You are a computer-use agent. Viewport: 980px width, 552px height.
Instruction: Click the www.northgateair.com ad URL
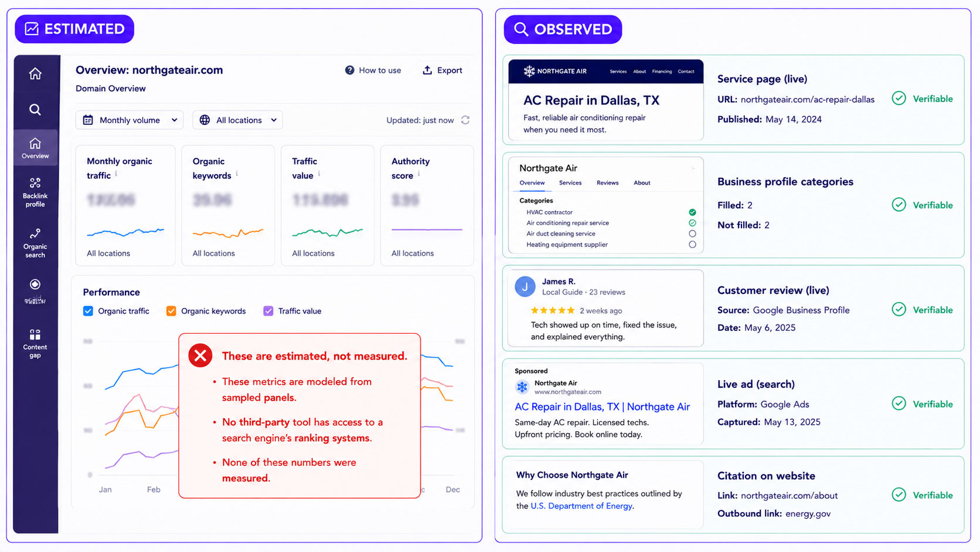point(568,392)
